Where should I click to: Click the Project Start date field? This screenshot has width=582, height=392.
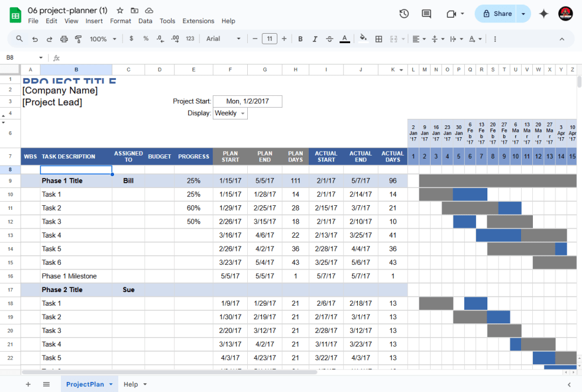click(247, 101)
